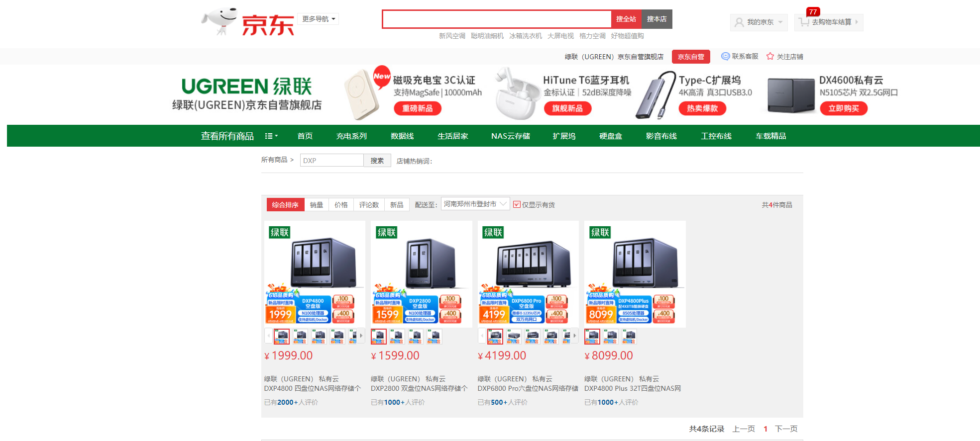
Task: Open the DXP4800 Plus 32T title link
Action: click(x=633, y=383)
